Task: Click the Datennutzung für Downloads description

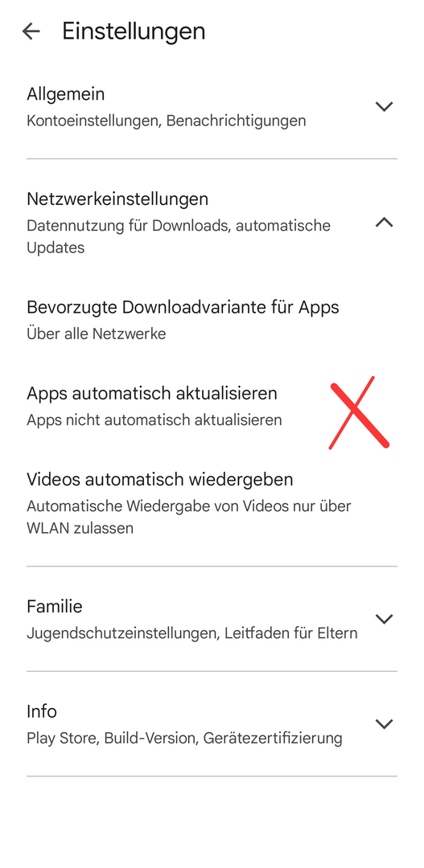Action: [x=179, y=237]
